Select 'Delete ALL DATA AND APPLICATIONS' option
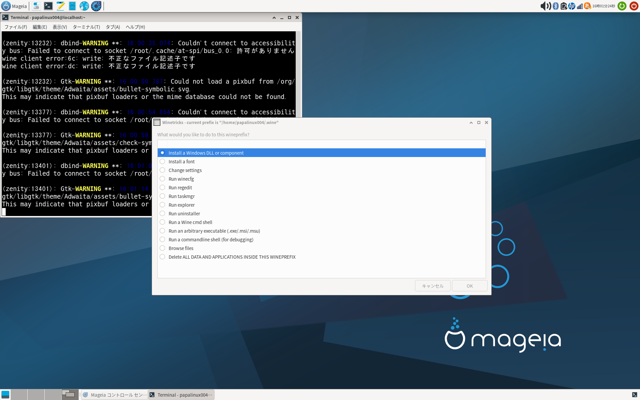The width and height of the screenshot is (640, 400). 162,257
